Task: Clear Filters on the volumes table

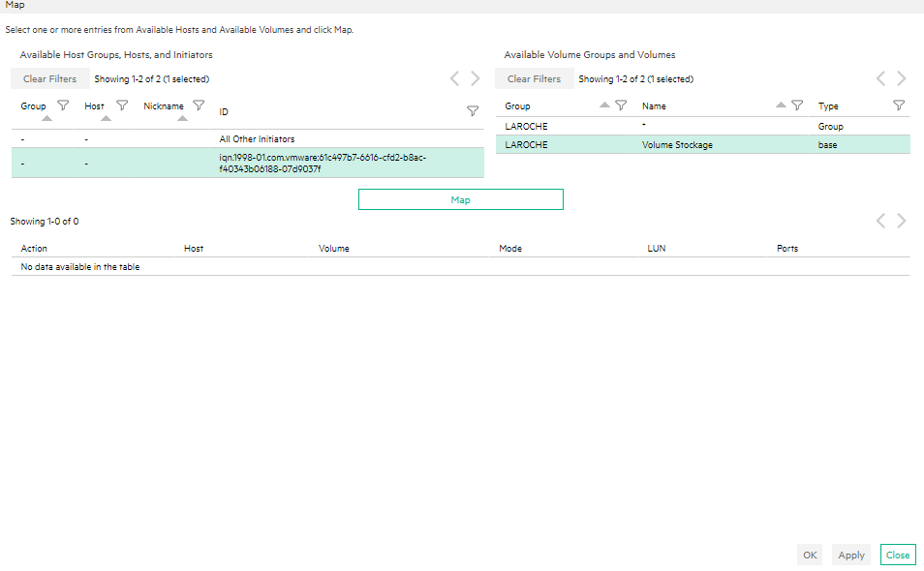Action: click(x=534, y=79)
